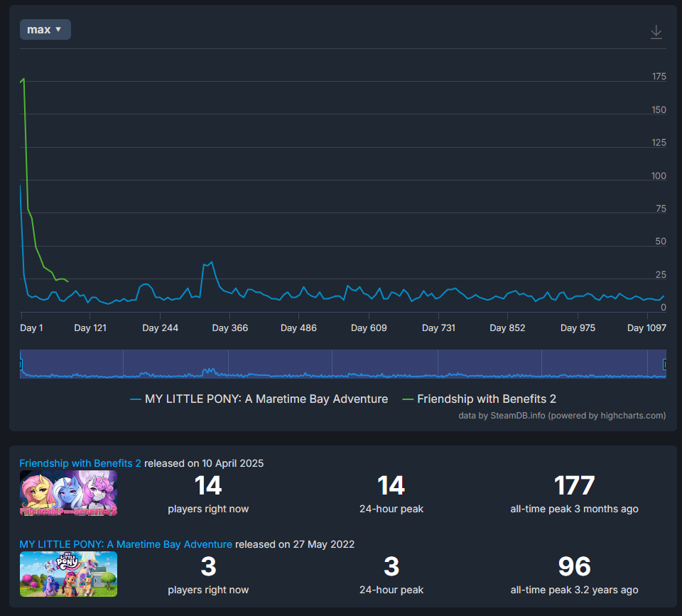The image size is (682, 616).
Task: Click the 'Day 609' x-axis label
Action: [x=369, y=328]
